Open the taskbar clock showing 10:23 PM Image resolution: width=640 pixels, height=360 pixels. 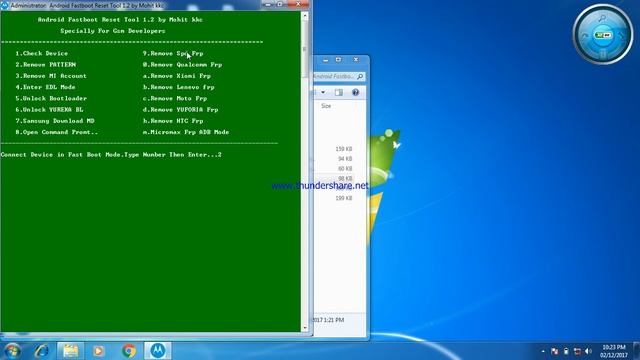click(x=613, y=351)
